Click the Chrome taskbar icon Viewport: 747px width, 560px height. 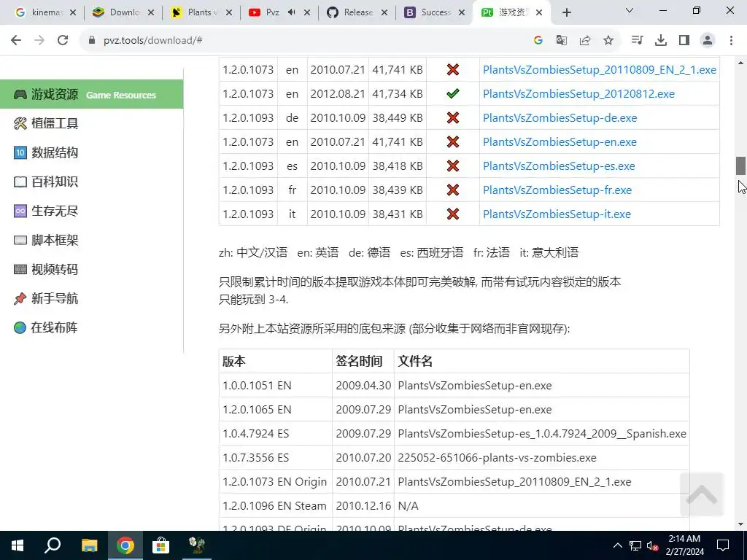tap(125, 545)
